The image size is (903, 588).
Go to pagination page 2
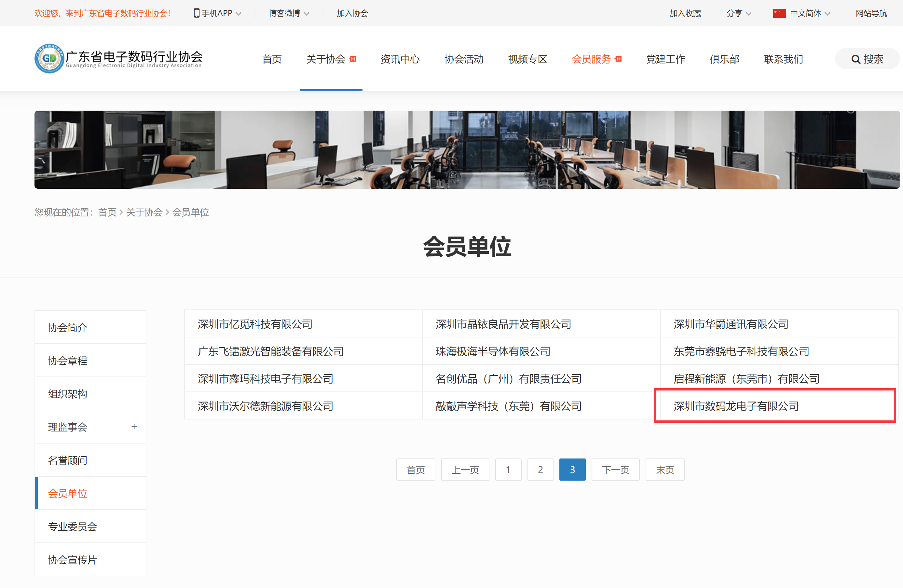tap(540, 469)
